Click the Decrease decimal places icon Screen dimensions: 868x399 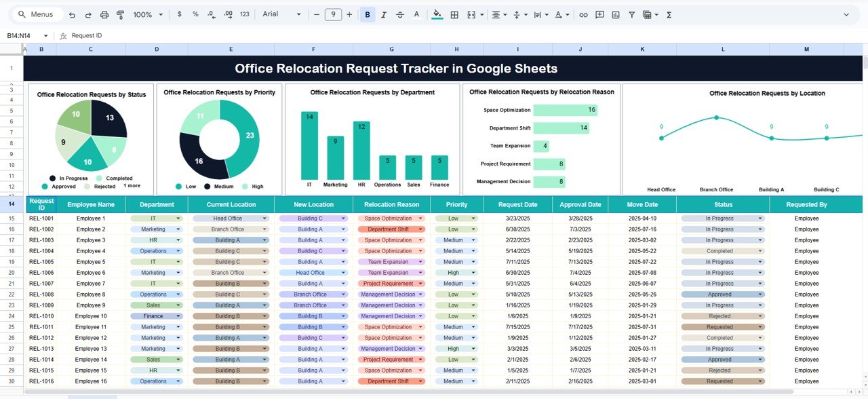pyautogui.click(x=212, y=14)
